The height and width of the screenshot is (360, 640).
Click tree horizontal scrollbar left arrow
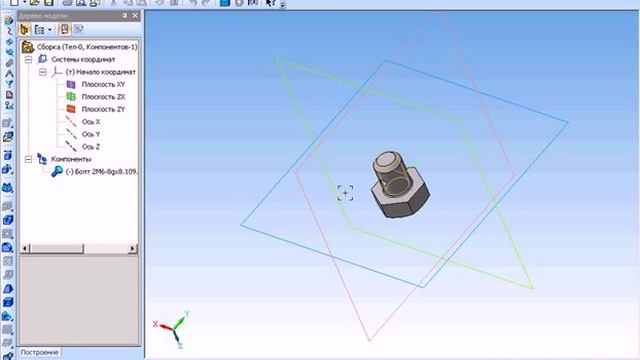click(x=25, y=248)
